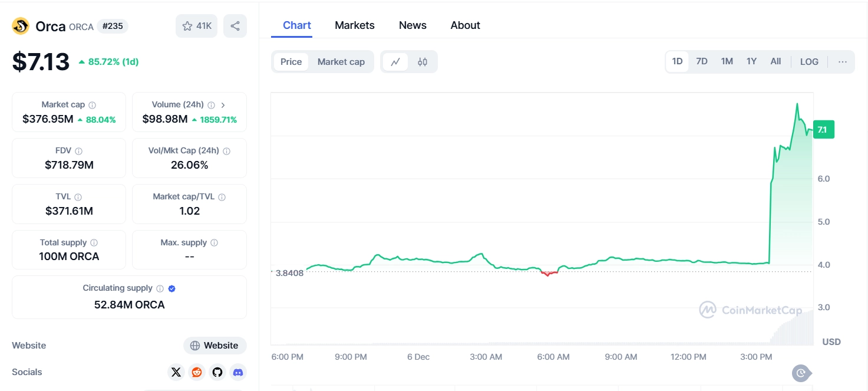Open the clock/history icon below the chart

(800, 373)
